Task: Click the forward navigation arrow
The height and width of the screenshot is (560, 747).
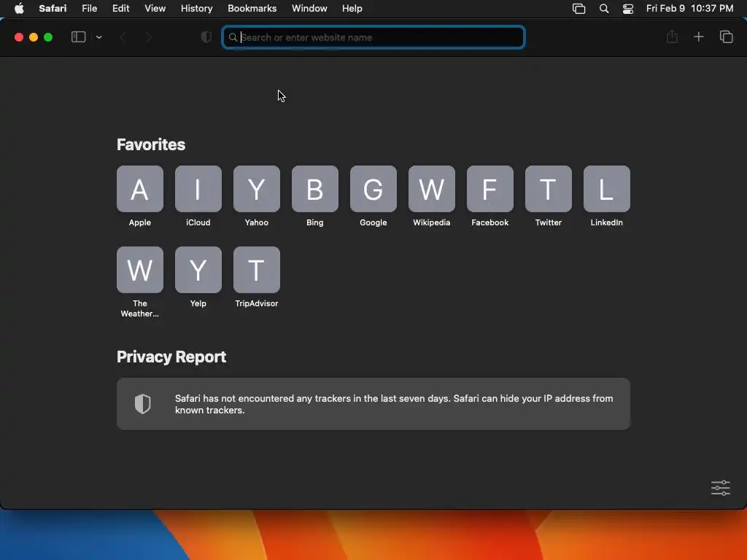Action: pos(148,37)
